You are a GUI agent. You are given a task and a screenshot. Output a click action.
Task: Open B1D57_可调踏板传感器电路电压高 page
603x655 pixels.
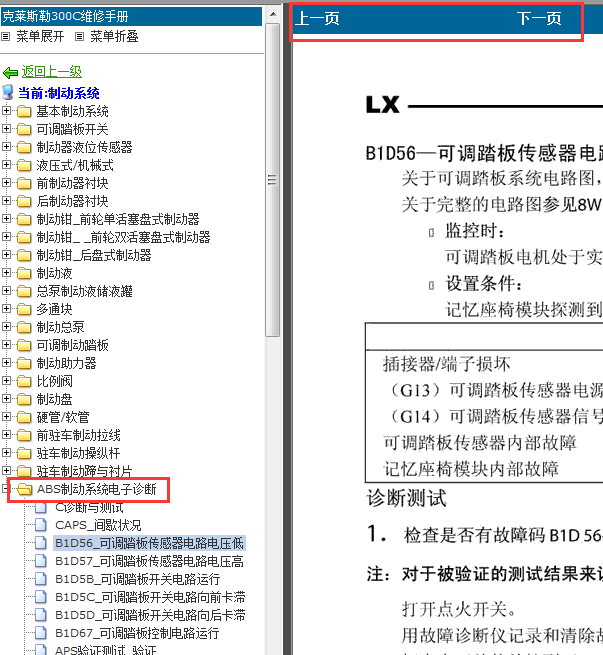pos(149,561)
